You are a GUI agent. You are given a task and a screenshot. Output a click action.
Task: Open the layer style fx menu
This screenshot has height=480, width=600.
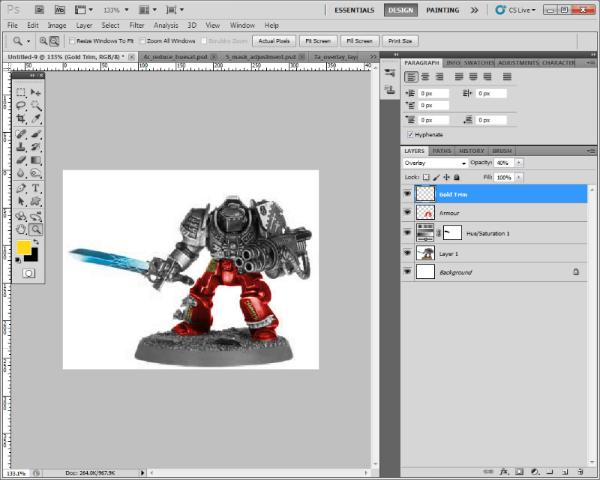(x=506, y=470)
